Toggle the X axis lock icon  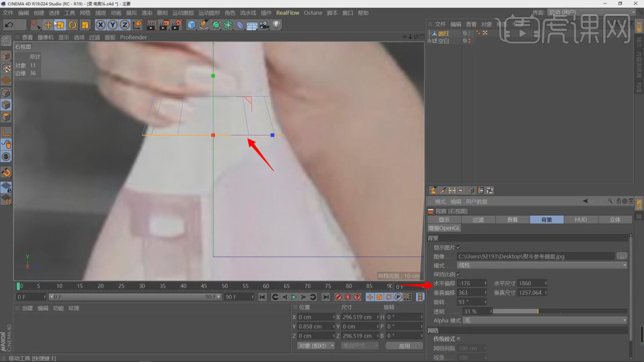point(101,25)
